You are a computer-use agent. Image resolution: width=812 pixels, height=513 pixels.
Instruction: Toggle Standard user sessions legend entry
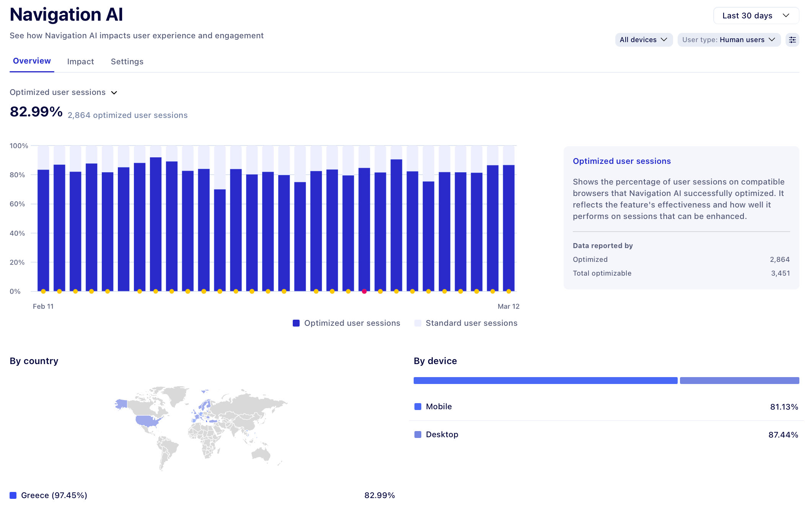point(471,323)
